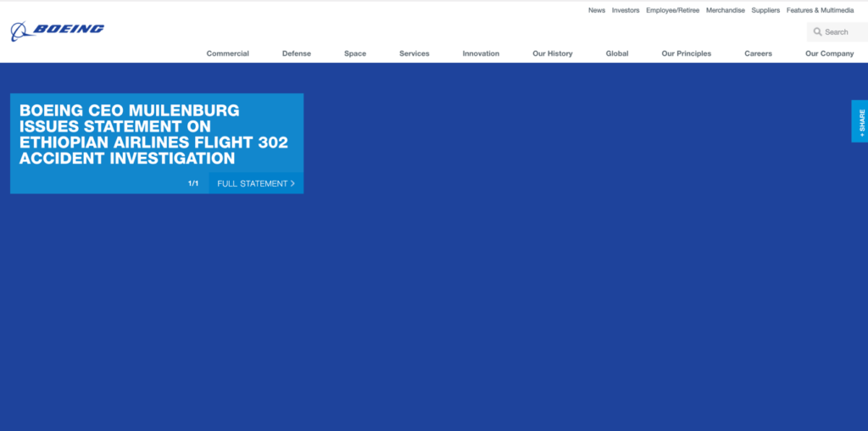Select the Global menu item
868x431 pixels.
pos(617,53)
